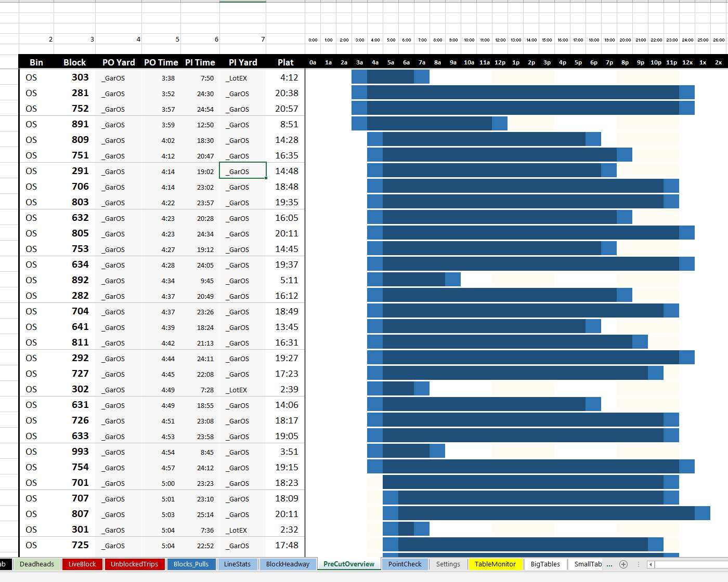Open the Settings sheet tab
The image size is (728, 582).
(x=448, y=564)
